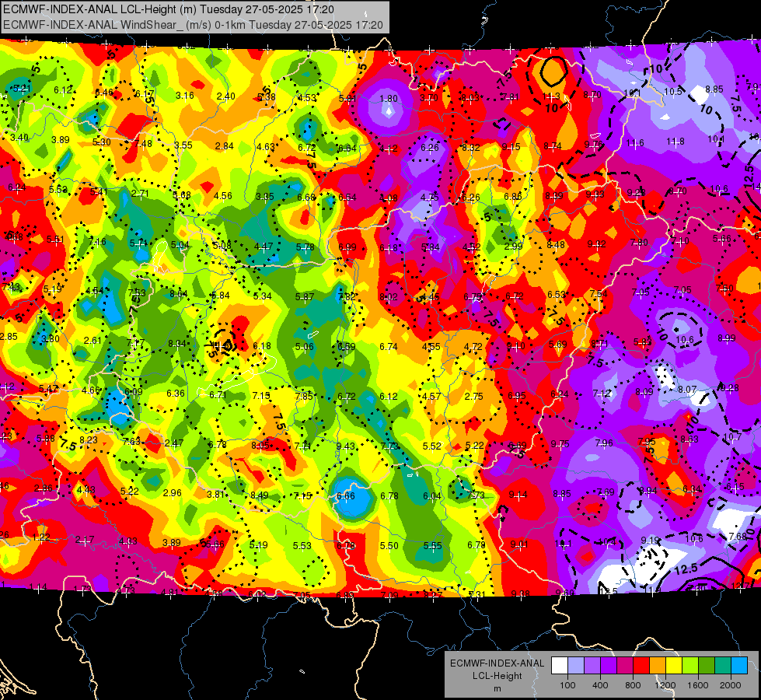Click the shear value 4.56
The image size is (761, 700).
coord(223,196)
